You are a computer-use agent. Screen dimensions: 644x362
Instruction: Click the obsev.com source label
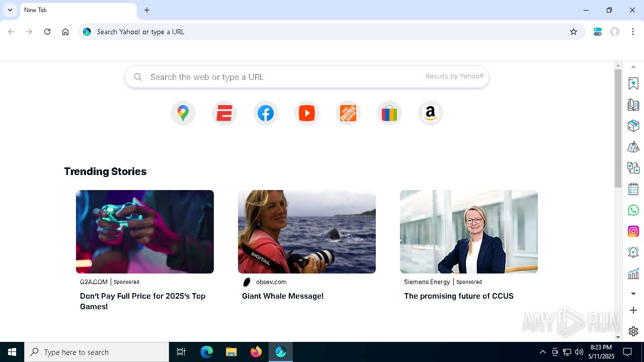click(x=271, y=282)
